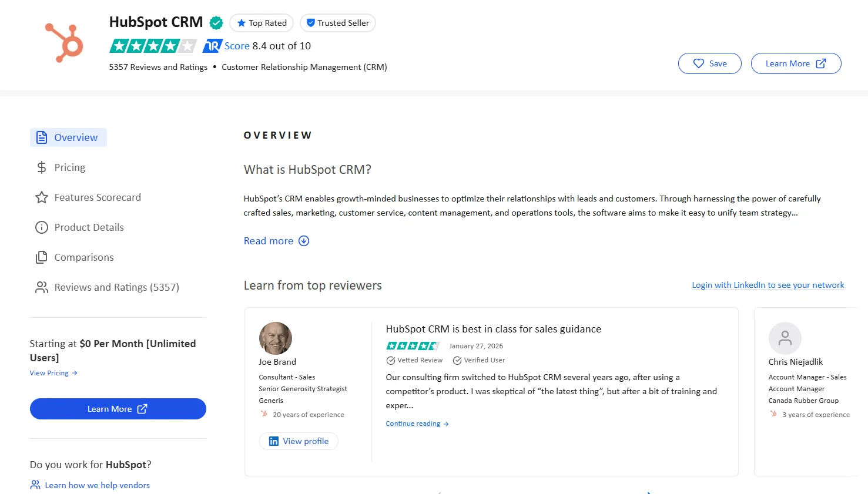Click the star icon next to Features Scorecard
868x494 pixels.
click(41, 197)
